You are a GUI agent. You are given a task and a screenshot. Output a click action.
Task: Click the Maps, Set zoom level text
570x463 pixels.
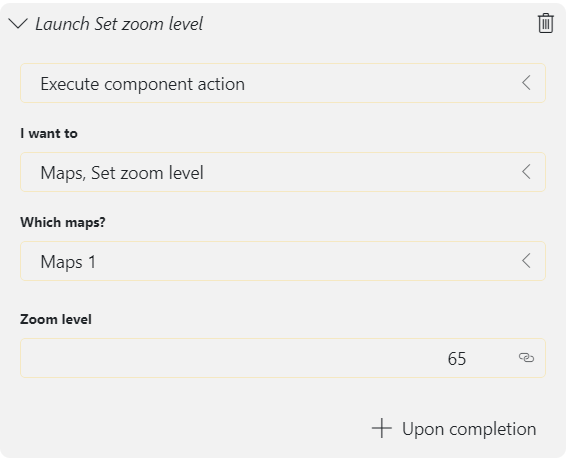coord(122,173)
